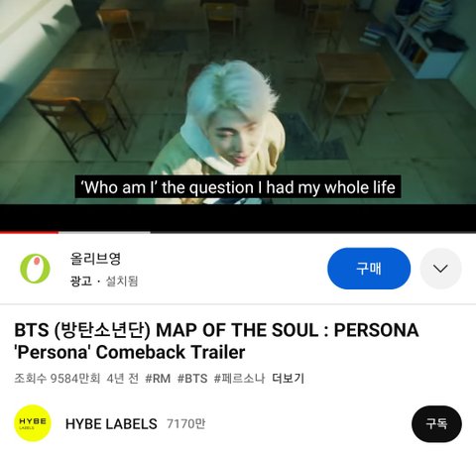Open the #RM hashtag
The width and height of the screenshot is (476, 454).
point(158,379)
